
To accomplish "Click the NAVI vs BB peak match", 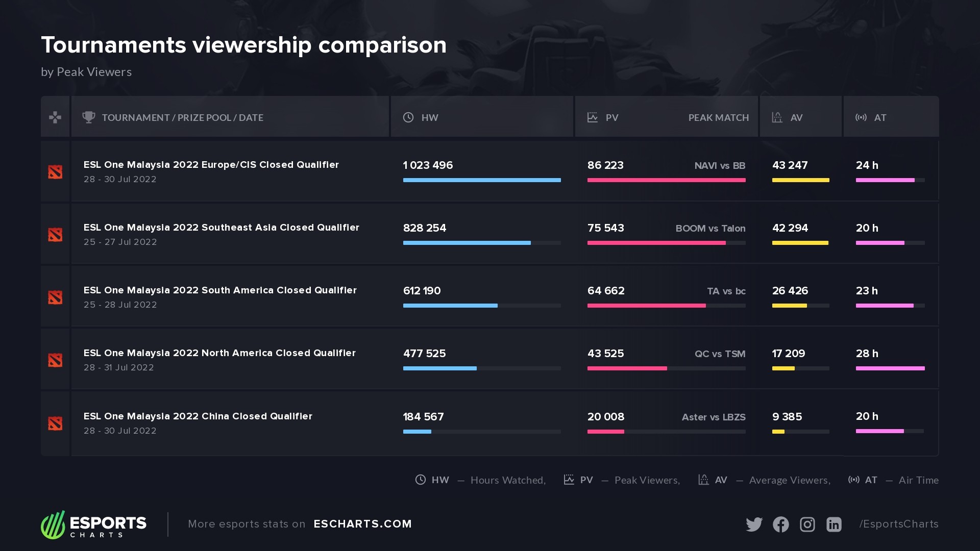I will 719,166.
